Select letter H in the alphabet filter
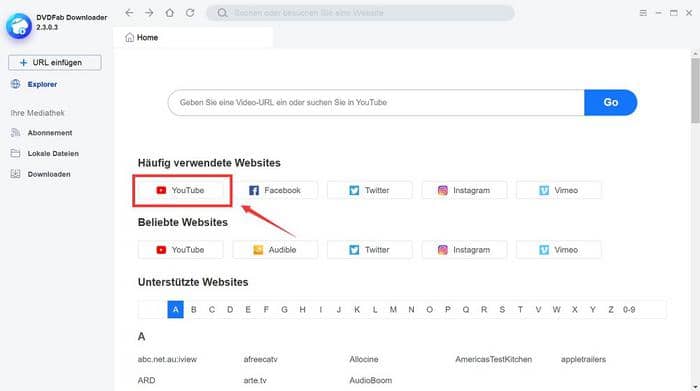 click(x=302, y=309)
